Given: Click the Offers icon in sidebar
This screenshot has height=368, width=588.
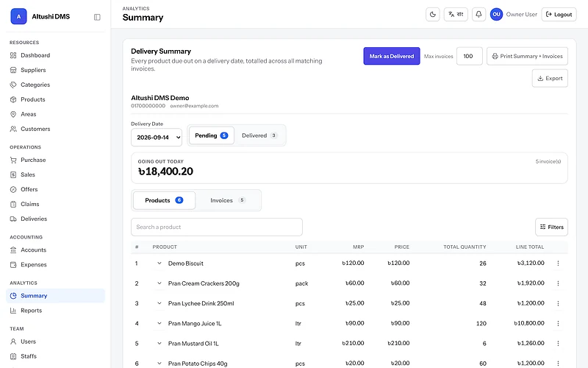Looking at the screenshot, I should [13, 189].
